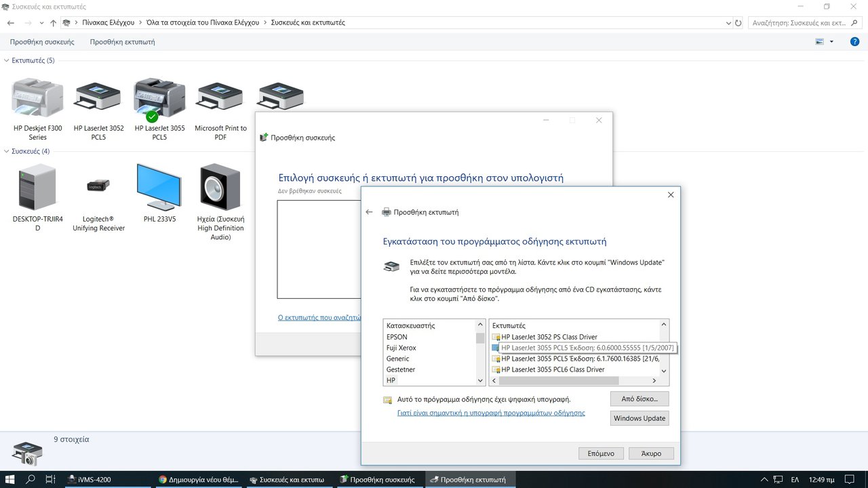
Task: Click the printer list horizontal scroll right arrow
Action: point(653,381)
